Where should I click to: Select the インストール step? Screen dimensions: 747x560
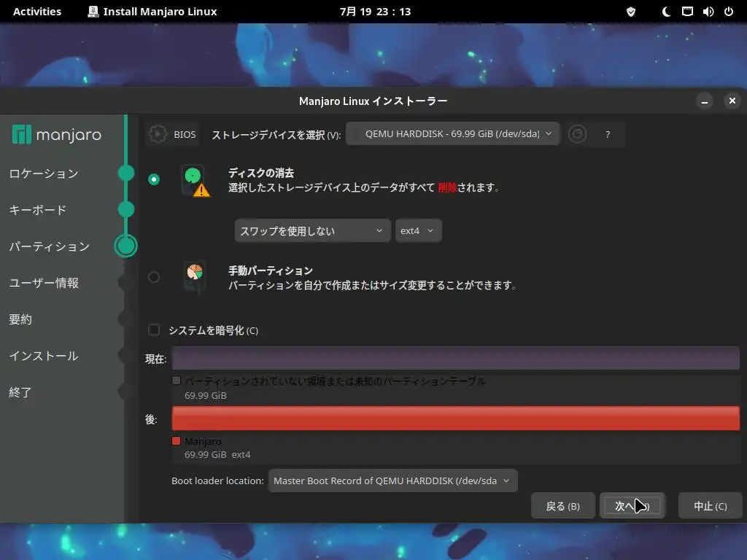coord(43,356)
